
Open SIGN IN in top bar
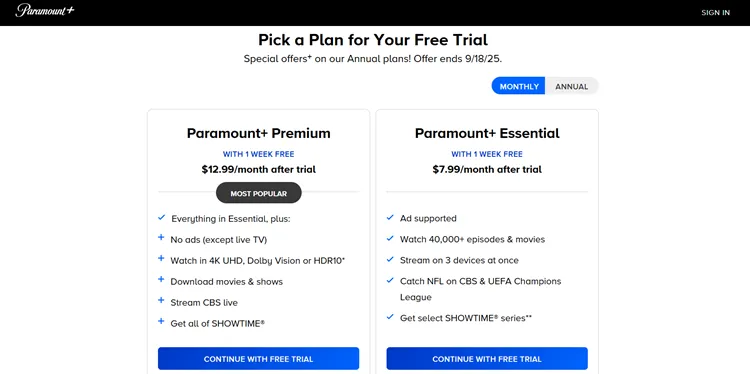[x=716, y=13]
